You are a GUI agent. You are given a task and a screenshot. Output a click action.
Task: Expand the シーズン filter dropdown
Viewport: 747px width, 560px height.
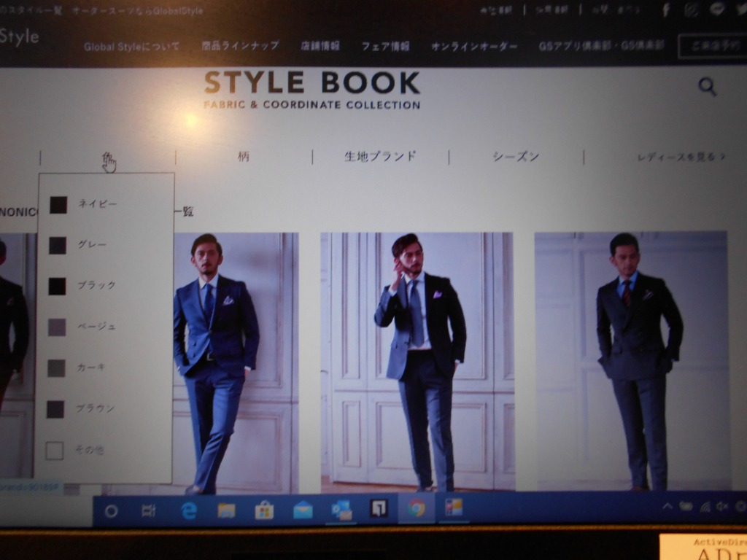click(x=516, y=157)
